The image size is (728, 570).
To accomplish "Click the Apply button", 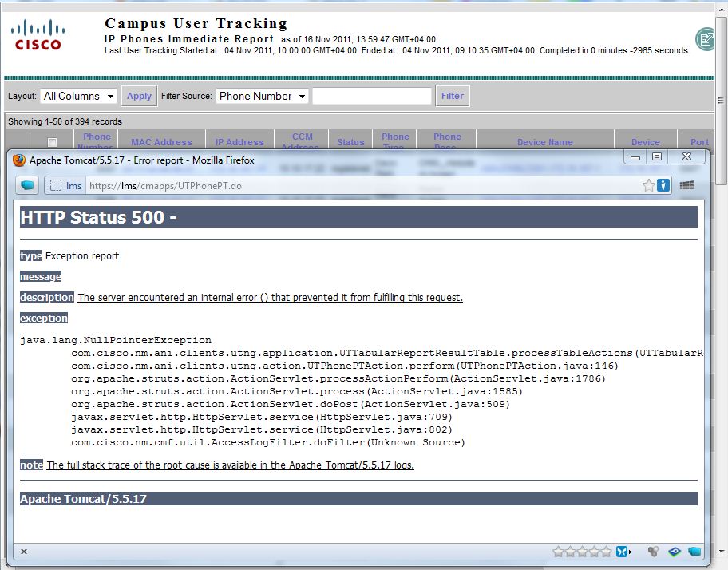I will click(x=139, y=96).
